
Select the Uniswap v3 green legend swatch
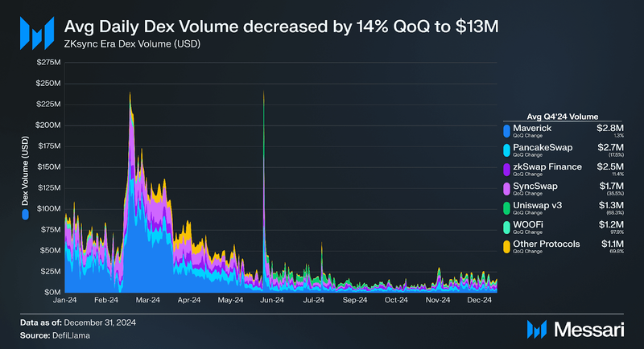(507, 208)
